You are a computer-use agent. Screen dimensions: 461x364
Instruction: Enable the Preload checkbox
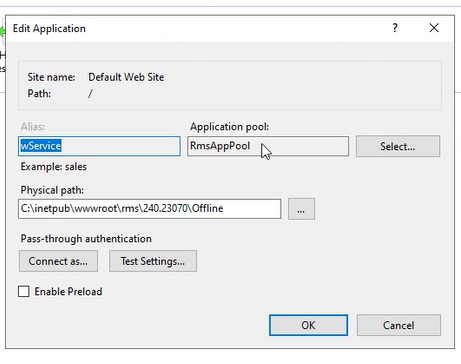point(24,291)
